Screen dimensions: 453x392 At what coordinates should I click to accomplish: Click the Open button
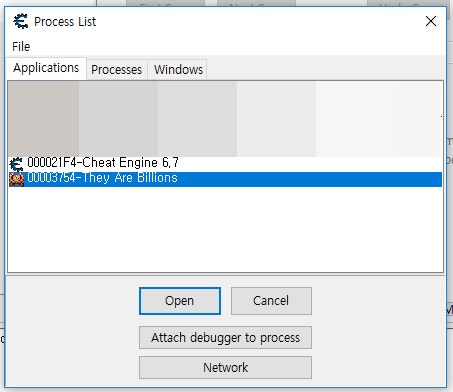pos(180,301)
